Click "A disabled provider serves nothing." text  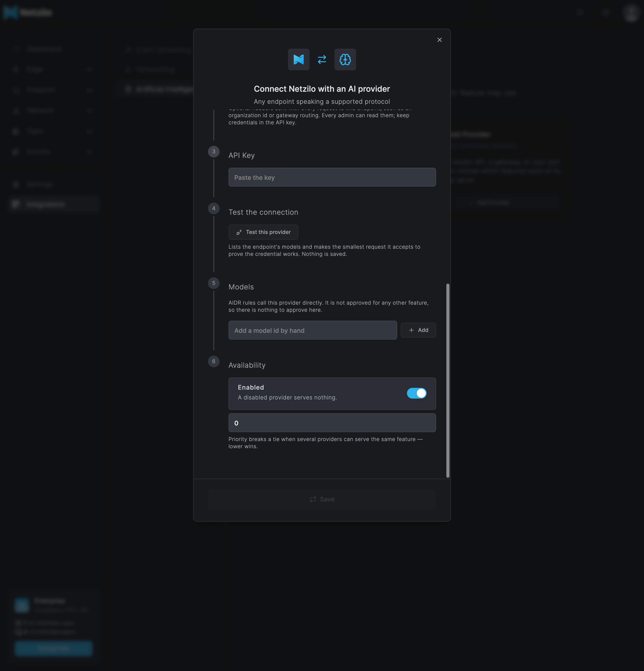pos(287,397)
